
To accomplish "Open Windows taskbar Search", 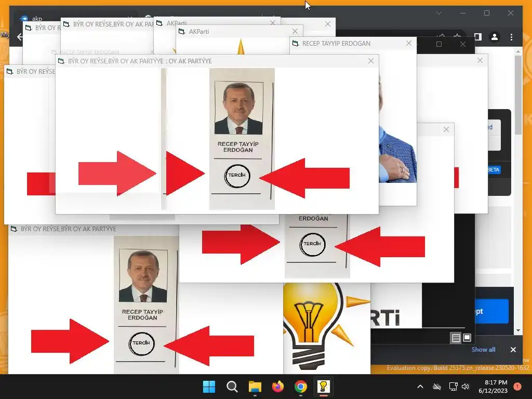I will click(x=232, y=387).
